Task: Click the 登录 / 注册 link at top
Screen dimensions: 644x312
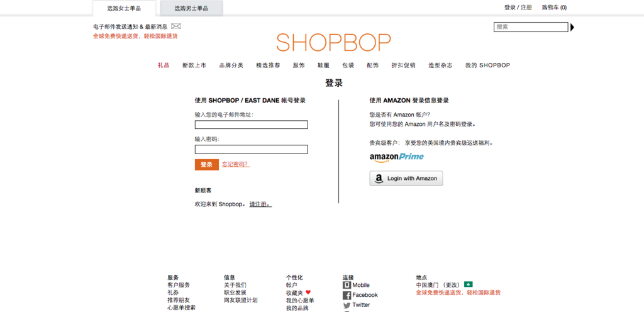Action: [518, 8]
